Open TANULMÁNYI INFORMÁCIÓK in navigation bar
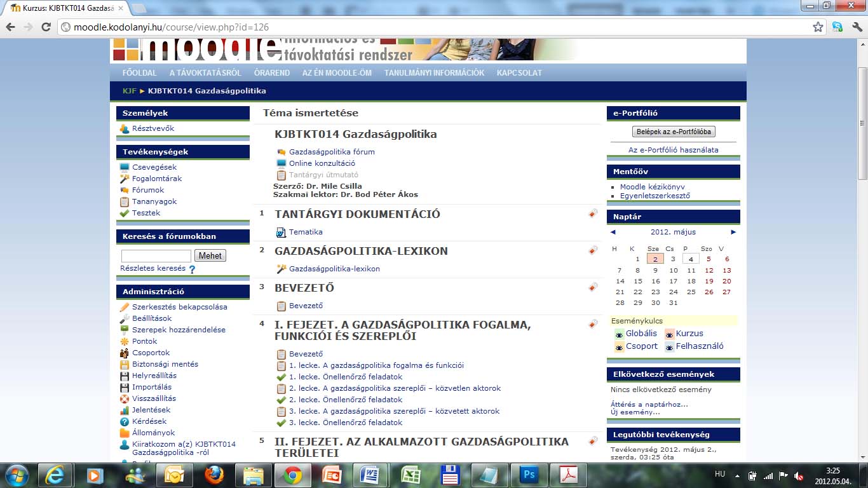 coord(434,73)
